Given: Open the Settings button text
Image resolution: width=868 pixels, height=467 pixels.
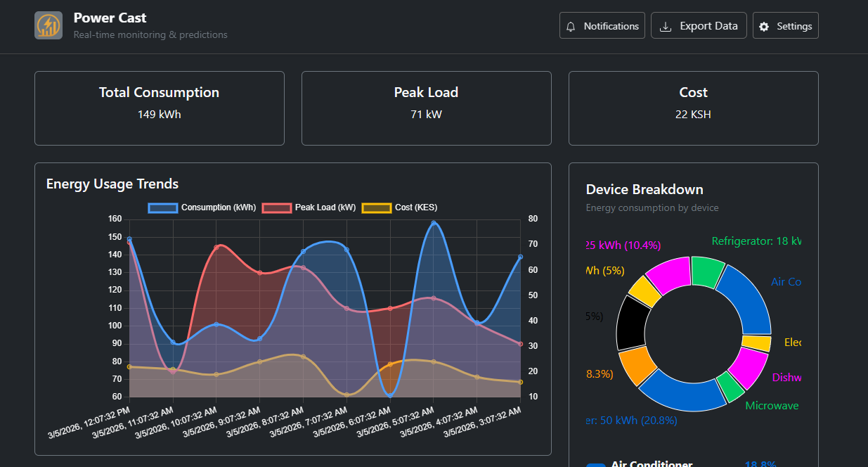Looking at the screenshot, I should [794, 27].
